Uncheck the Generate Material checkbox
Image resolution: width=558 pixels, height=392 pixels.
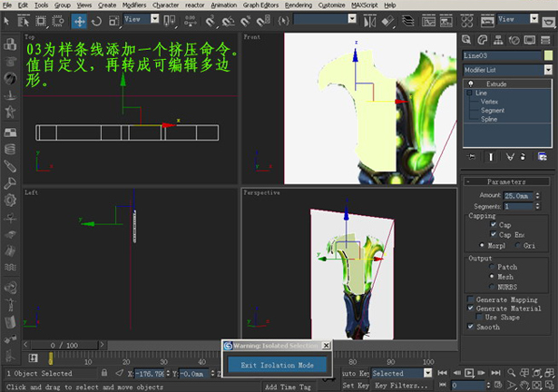470,309
